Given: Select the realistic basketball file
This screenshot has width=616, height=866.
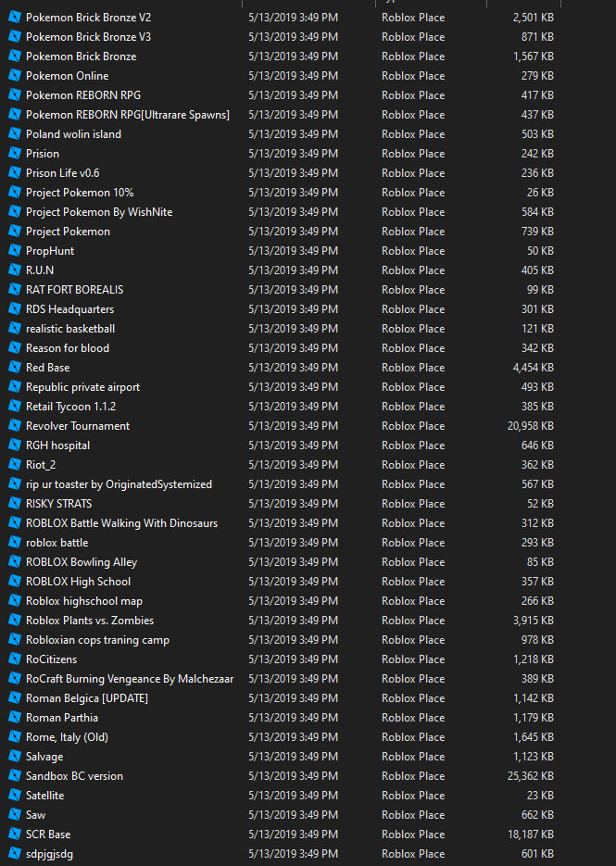Looking at the screenshot, I should [x=70, y=329].
